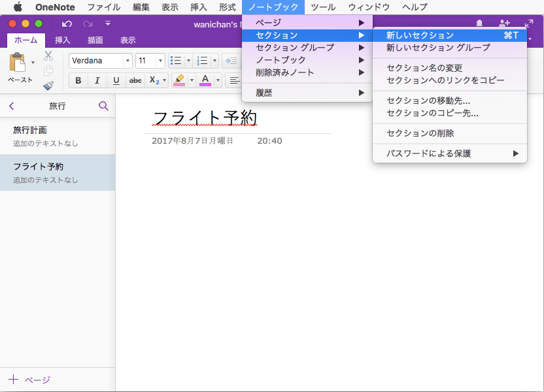This screenshot has height=392, width=544.
Task: Expand numbered list style options
Action: [214, 61]
